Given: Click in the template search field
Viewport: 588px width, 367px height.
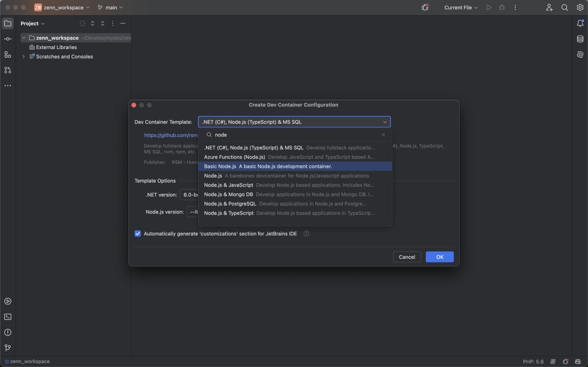Looking at the screenshot, I should tap(296, 134).
